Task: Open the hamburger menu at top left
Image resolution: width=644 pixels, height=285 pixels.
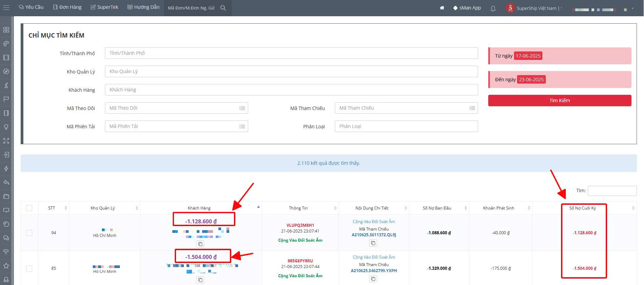Action: (x=6, y=7)
